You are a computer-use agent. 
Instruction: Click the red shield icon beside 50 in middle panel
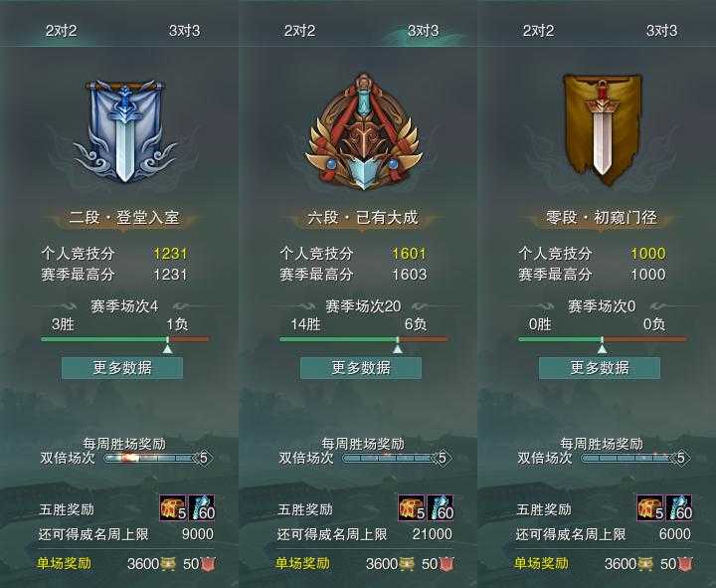[x=447, y=564]
